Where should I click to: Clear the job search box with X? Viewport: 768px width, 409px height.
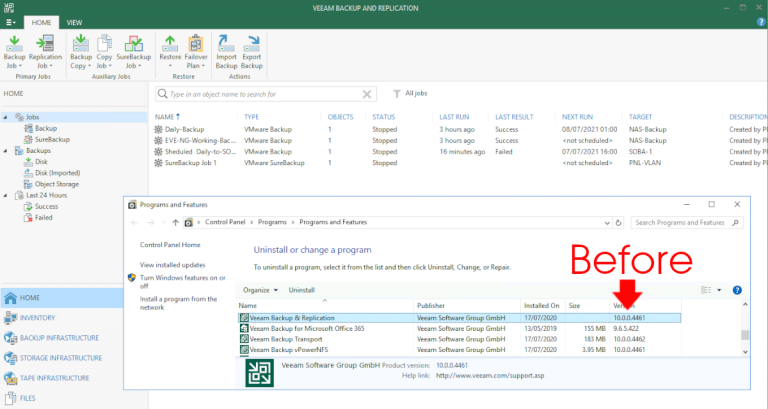pyautogui.click(x=367, y=94)
